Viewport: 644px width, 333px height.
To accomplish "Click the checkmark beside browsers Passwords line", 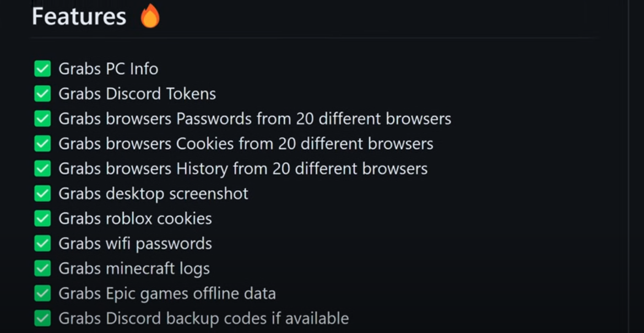I will (42, 119).
